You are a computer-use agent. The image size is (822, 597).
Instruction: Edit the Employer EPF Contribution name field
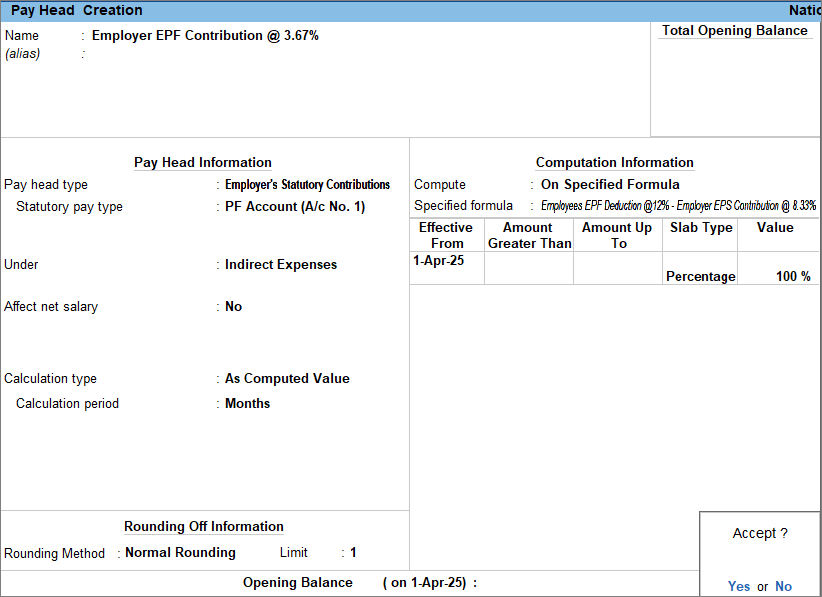click(x=205, y=35)
